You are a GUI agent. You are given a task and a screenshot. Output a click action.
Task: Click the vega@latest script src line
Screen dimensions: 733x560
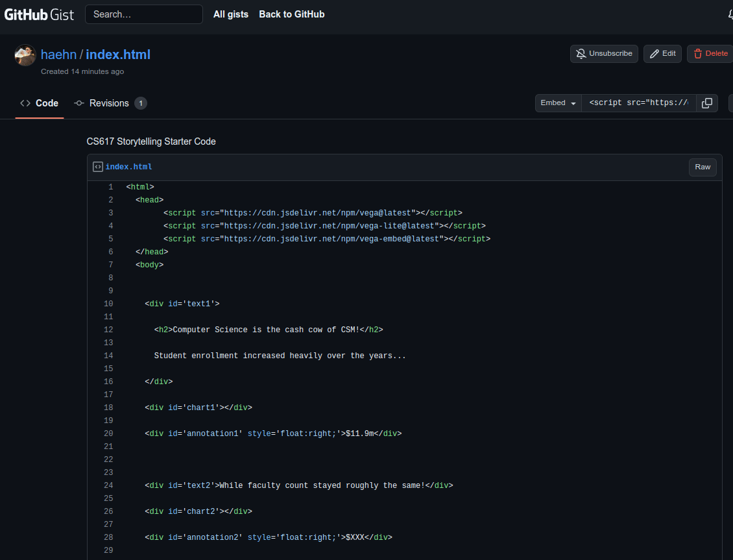tap(313, 213)
